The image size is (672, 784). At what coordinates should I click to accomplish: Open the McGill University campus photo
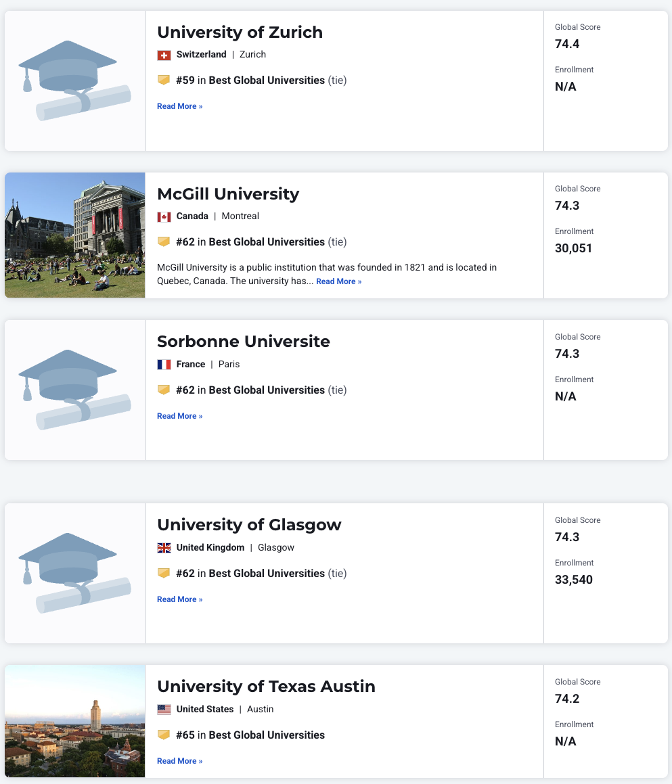tap(75, 235)
